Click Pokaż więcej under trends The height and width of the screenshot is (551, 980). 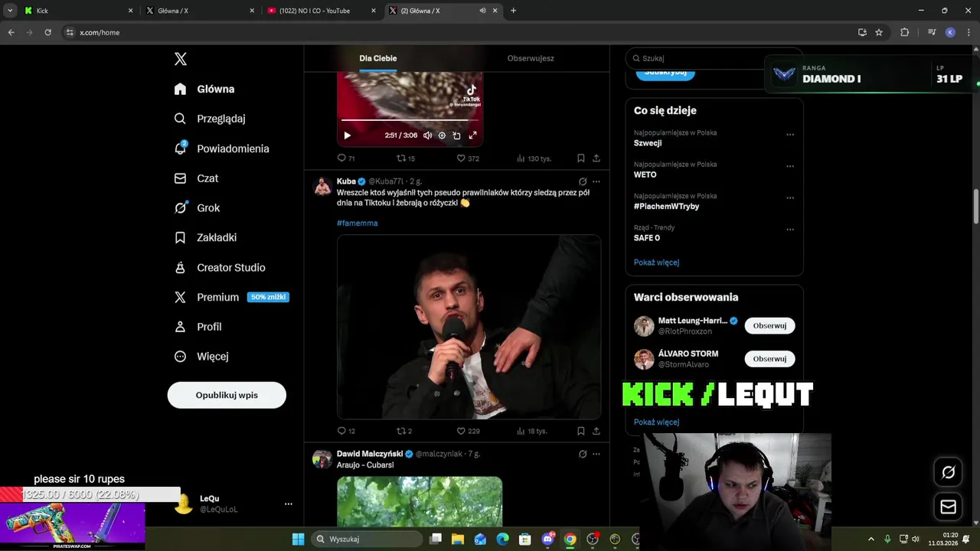[656, 262]
